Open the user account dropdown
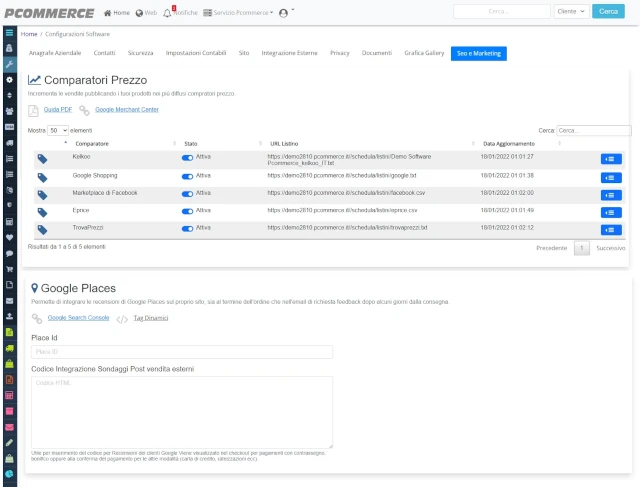 [286, 13]
